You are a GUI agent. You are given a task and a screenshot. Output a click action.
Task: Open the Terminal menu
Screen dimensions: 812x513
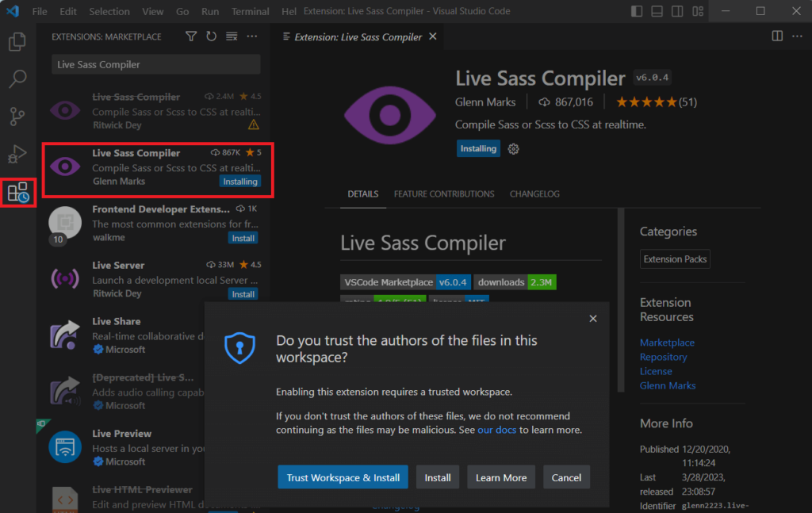(250, 12)
